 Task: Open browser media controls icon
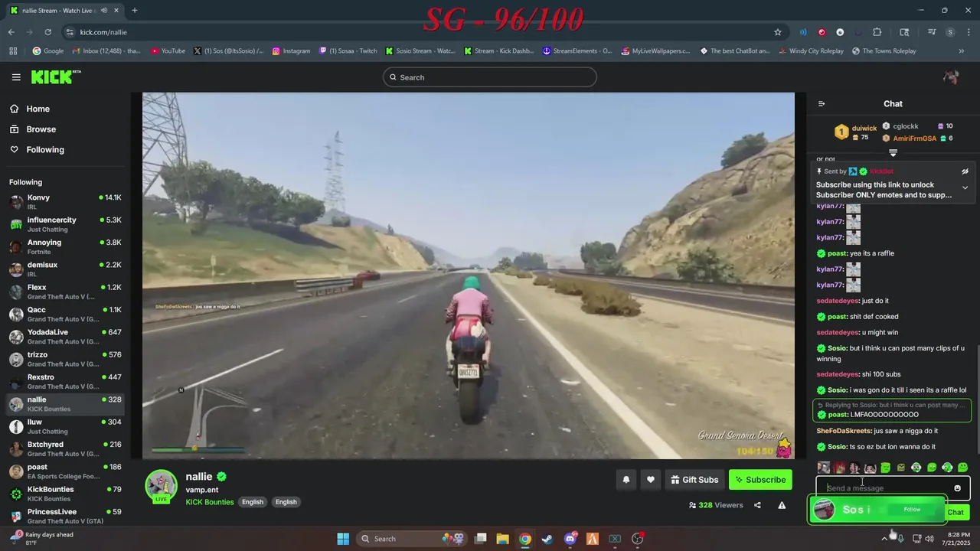pos(932,32)
